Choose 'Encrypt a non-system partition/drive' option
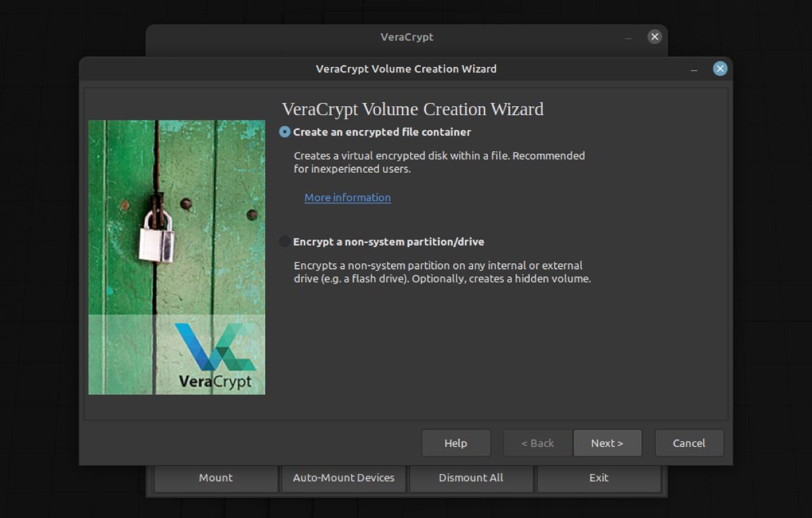812x518 pixels. coord(285,241)
